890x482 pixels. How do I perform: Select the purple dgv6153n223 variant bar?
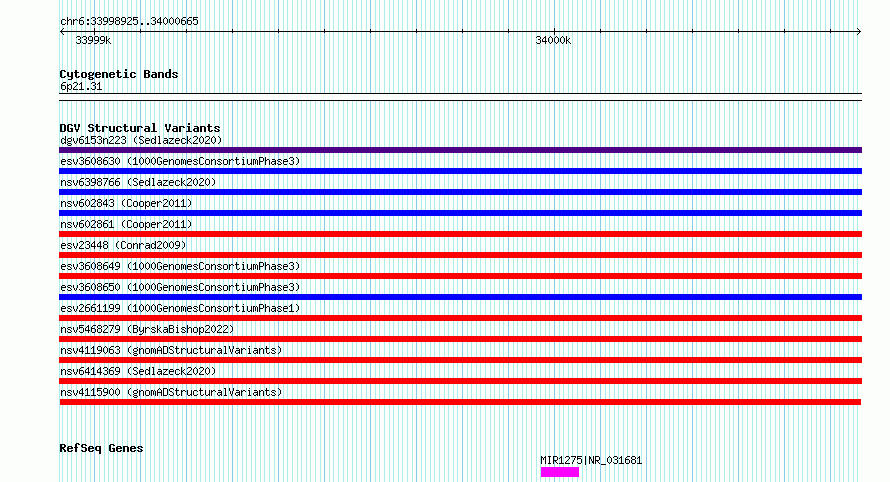(x=460, y=150)
